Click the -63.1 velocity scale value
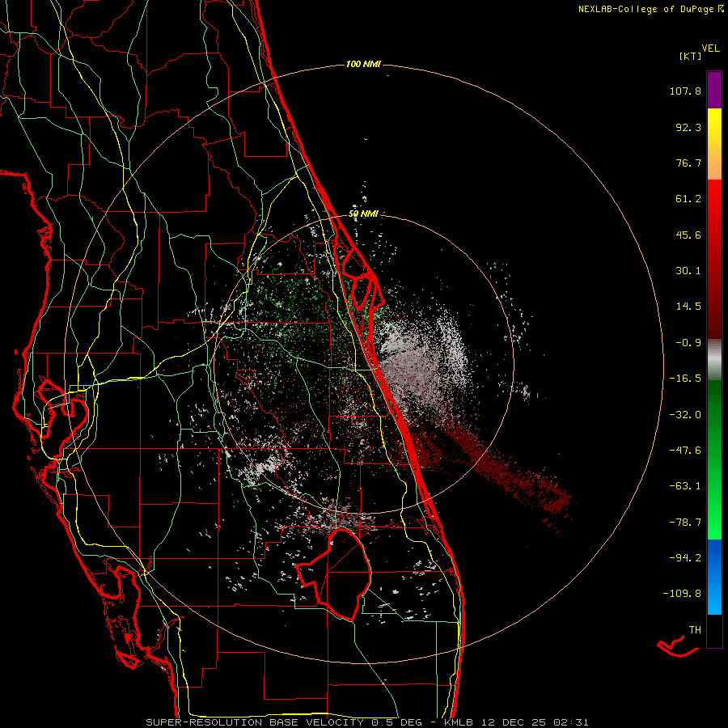This screenshot has height=728, width=728. 685,486
